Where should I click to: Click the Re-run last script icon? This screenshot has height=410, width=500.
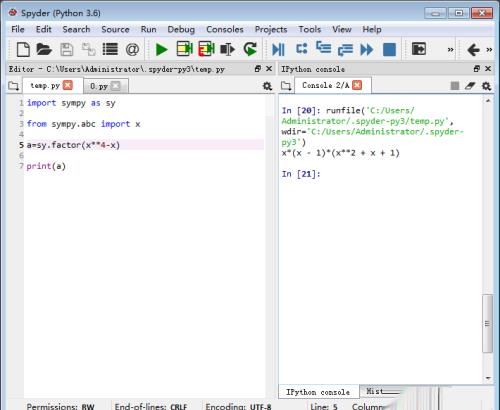point(250,49)
